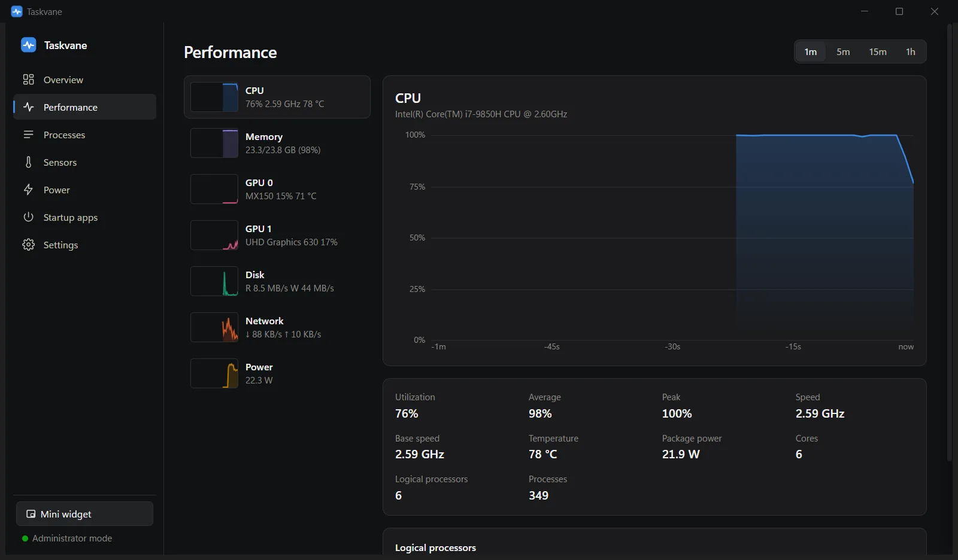Click the Package power value 21.9 W
This screenshot has height=560, width=958.
(681, 454)
